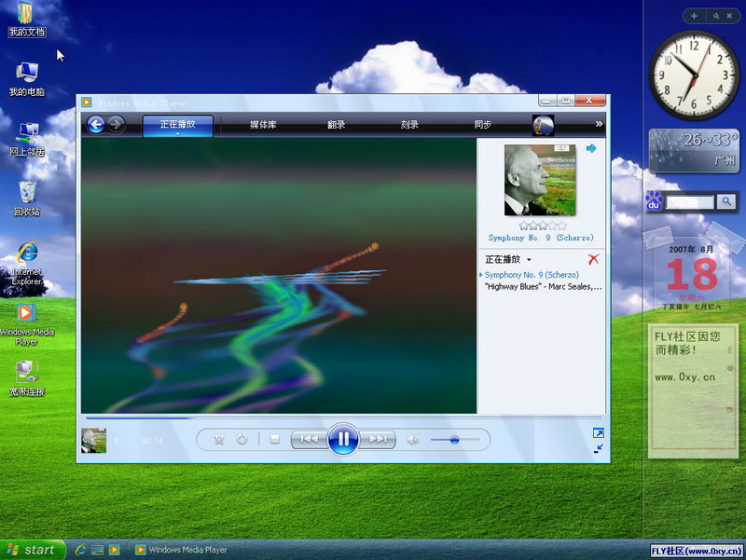This screenshot has width=746, height=560.
Task: Launch Media Player from Quick Launch
Action: pyautogui.click(x=114, y=550)
